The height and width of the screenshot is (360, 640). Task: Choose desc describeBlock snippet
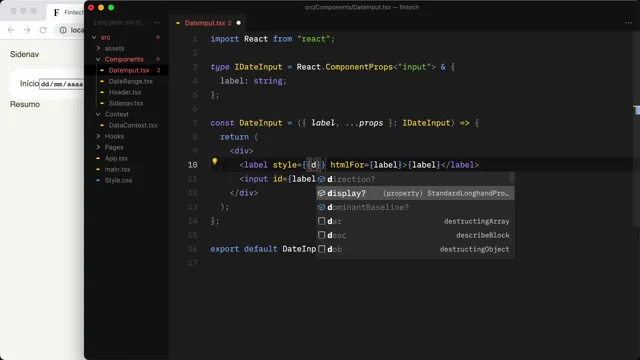point(415,235)
